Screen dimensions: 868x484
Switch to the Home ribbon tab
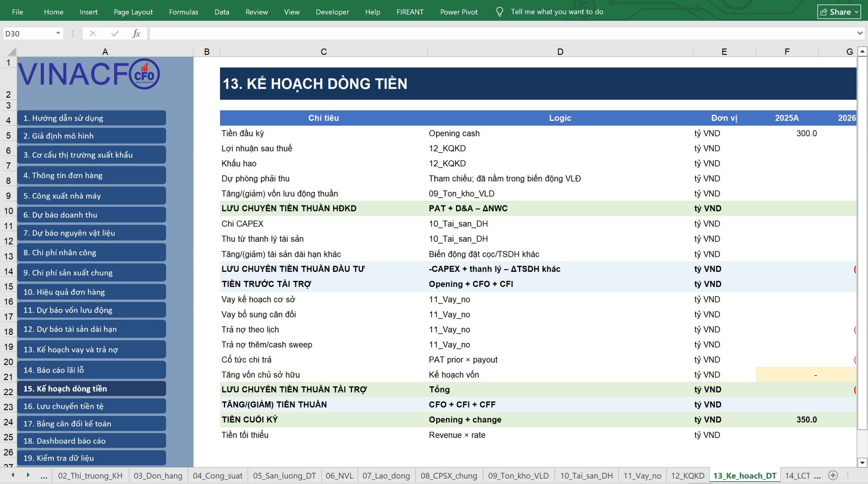coord(54,12)
